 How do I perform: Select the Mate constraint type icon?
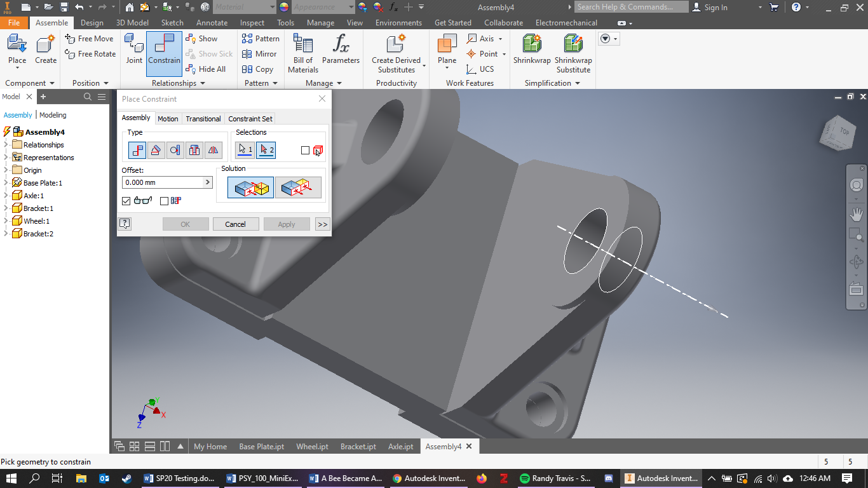pyautogui.click(x=137, y=151)
